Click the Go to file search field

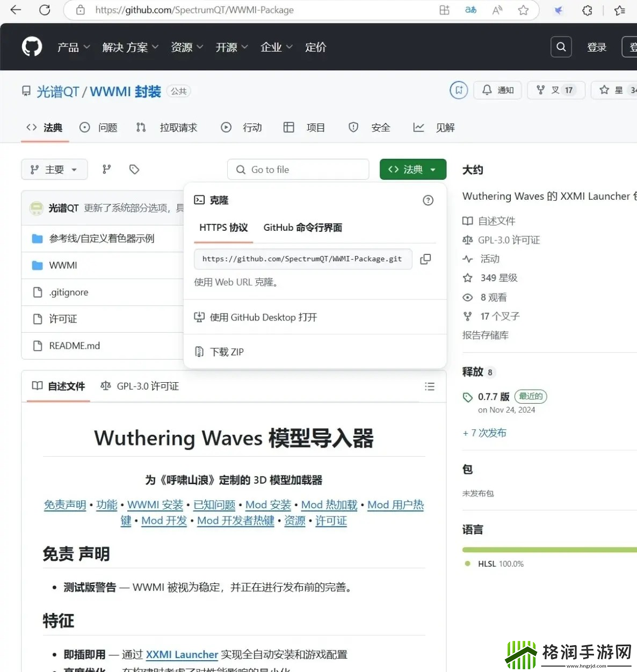(298, 169)
